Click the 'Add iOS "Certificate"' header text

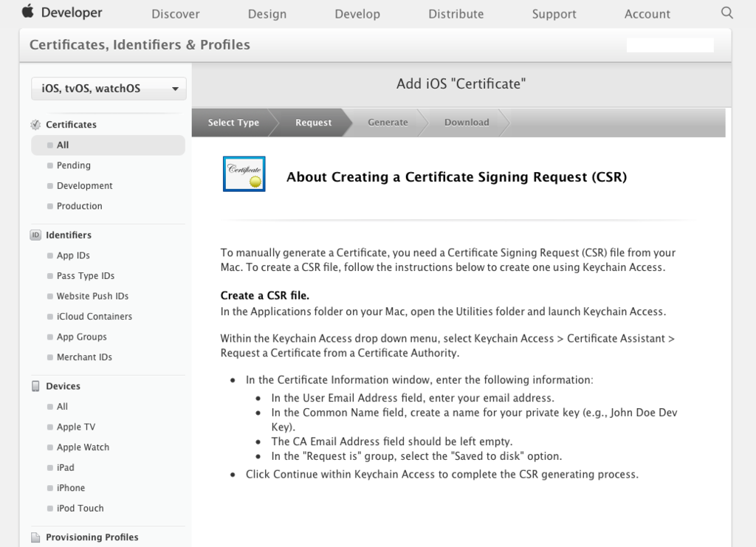click(461, 84)
